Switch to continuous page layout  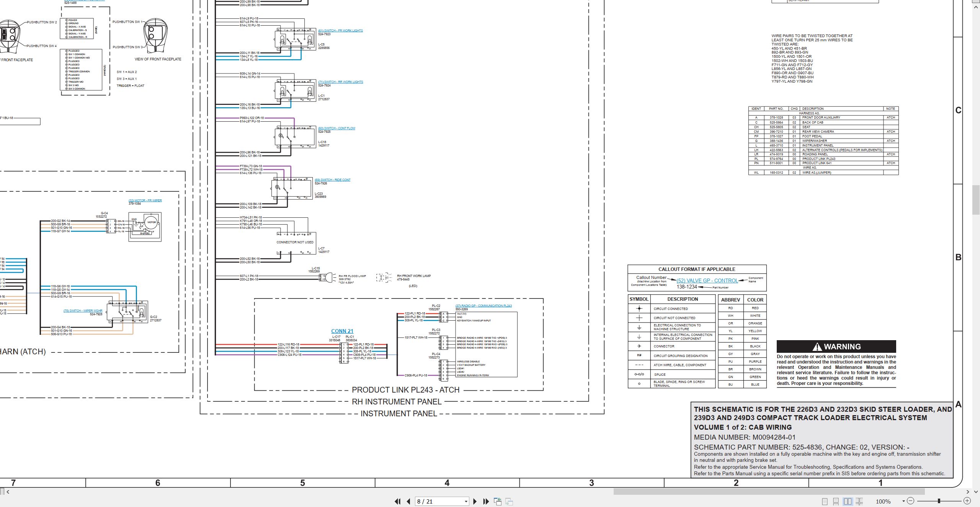pyautogui.click(x=836, y=501)
